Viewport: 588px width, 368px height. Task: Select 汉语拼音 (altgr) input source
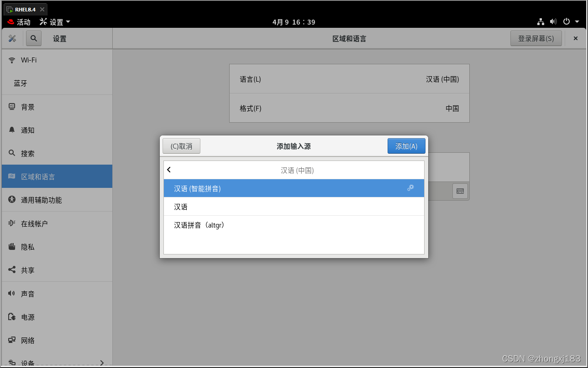(294, 225)
